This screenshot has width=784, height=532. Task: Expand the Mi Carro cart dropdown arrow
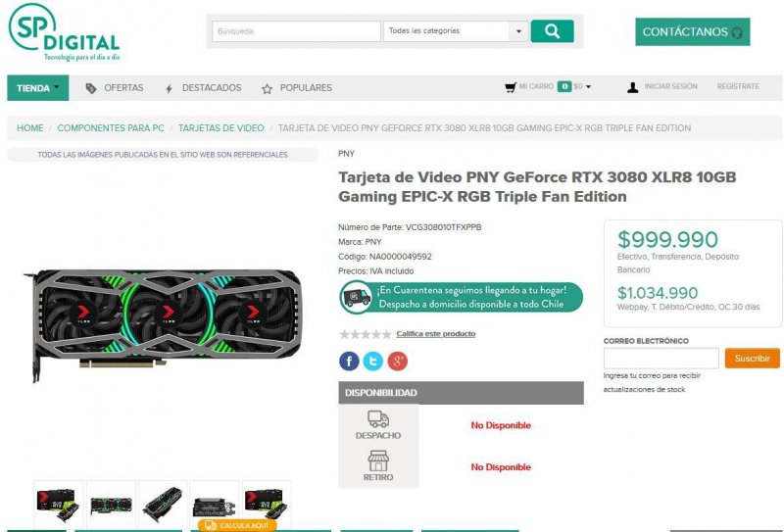click(x=589, y=87)
